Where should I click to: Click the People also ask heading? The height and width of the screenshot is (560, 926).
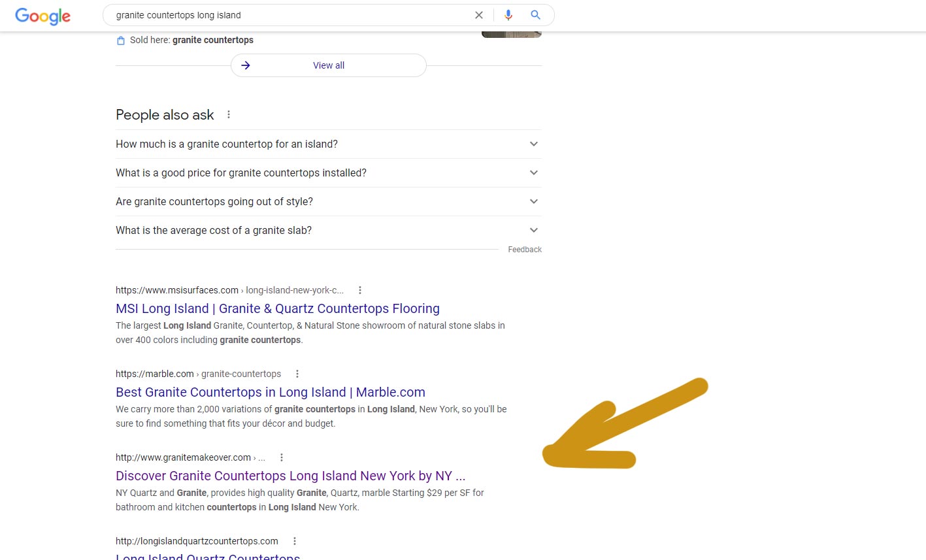[x=165, y=115]
